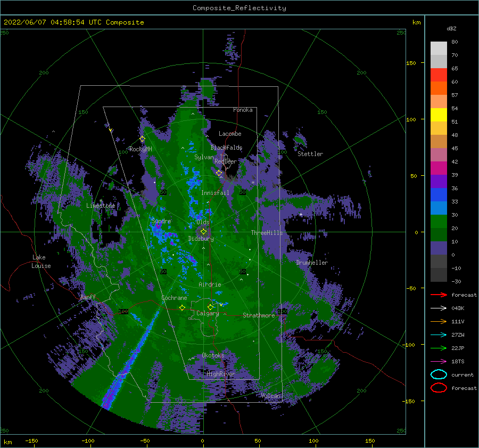
Task: Click the Drumheller city label
Action: (x=312, y=263)
